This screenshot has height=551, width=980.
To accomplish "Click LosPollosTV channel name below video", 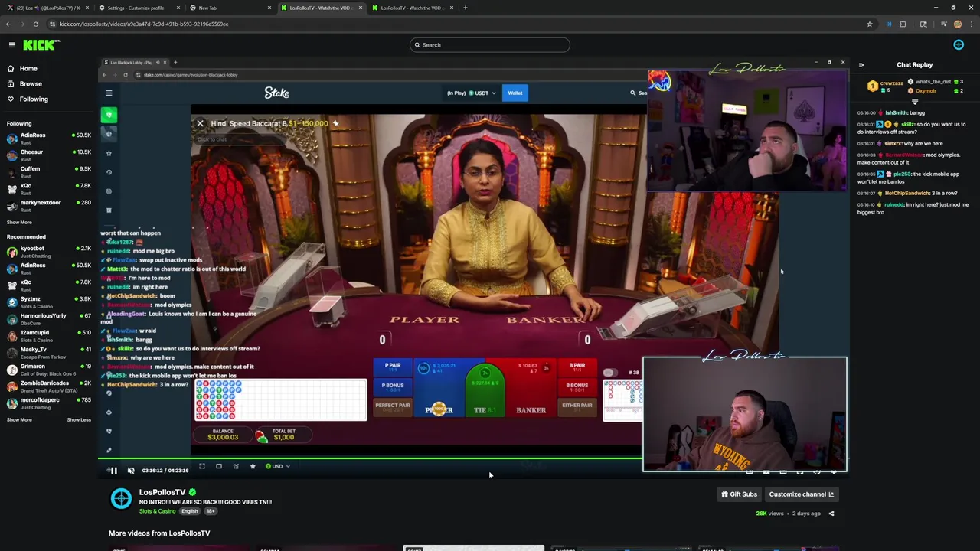I will [x=162, y=492].
